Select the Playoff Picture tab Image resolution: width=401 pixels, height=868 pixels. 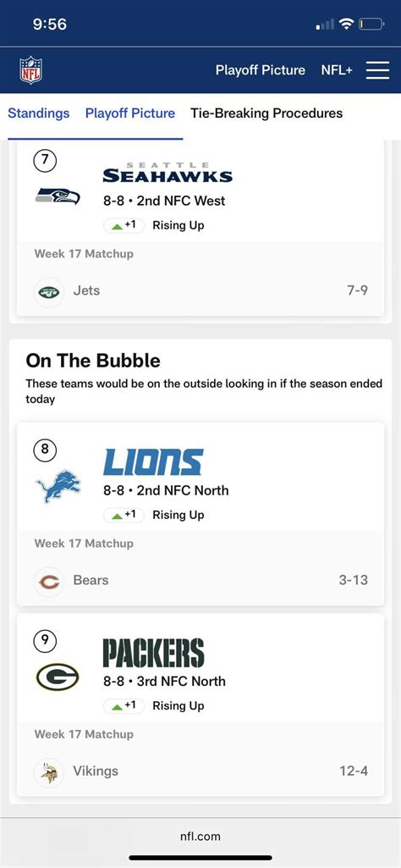[x=130, y=113]
